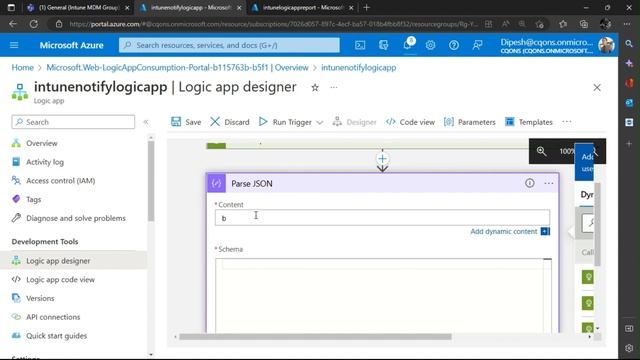Open the LogicAppConsumption Overview breadcrumb
The height and width of the screenshot is (360, 640).
(x=177, y=67)
